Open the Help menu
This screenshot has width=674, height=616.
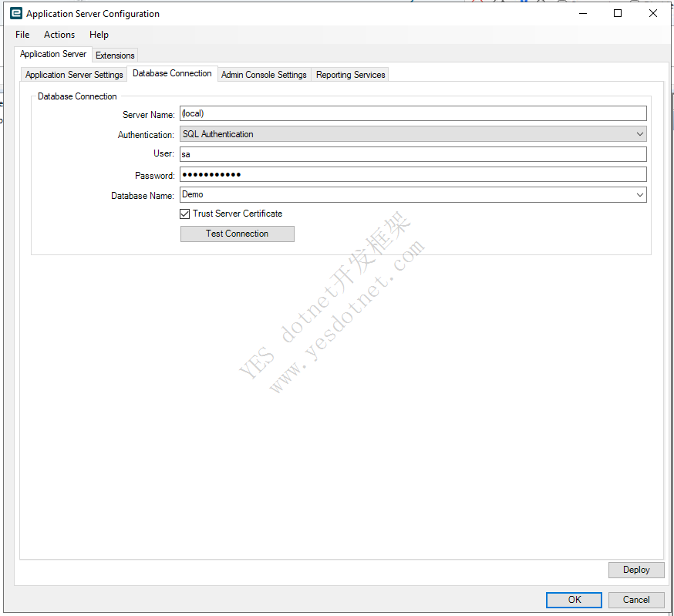pos(99,35)
